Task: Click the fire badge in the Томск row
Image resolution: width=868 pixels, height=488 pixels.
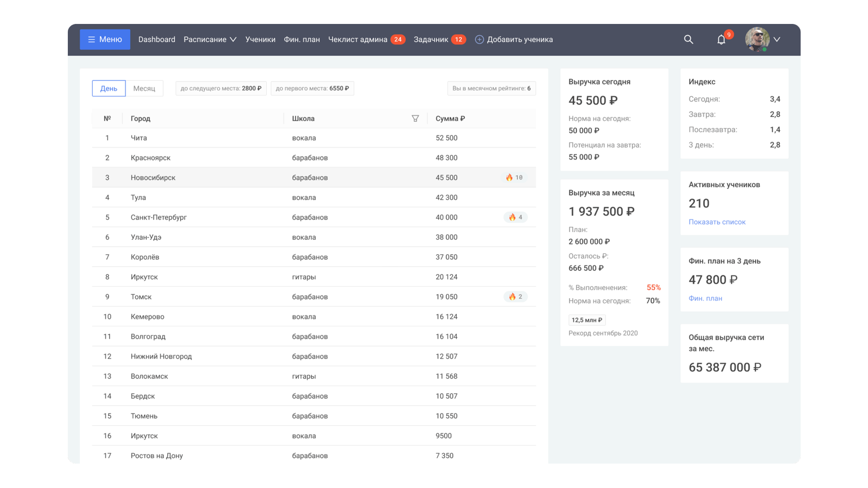Action: click(x=515, y=297)
